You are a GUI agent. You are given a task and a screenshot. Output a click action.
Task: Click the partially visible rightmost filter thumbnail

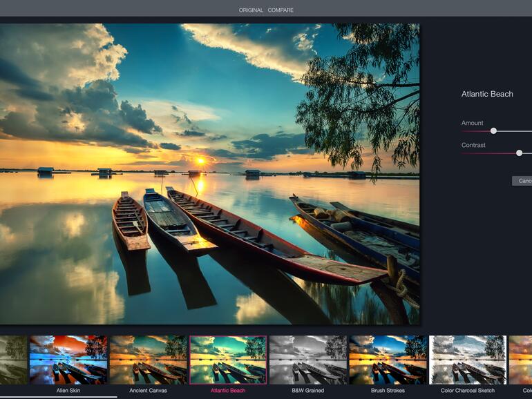click(x=520, y=360)
